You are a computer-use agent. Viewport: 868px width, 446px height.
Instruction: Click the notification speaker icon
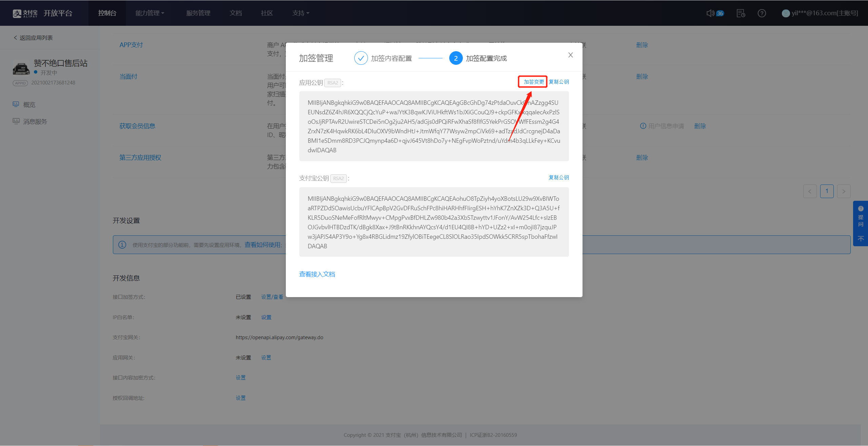[x=710, y=13]
